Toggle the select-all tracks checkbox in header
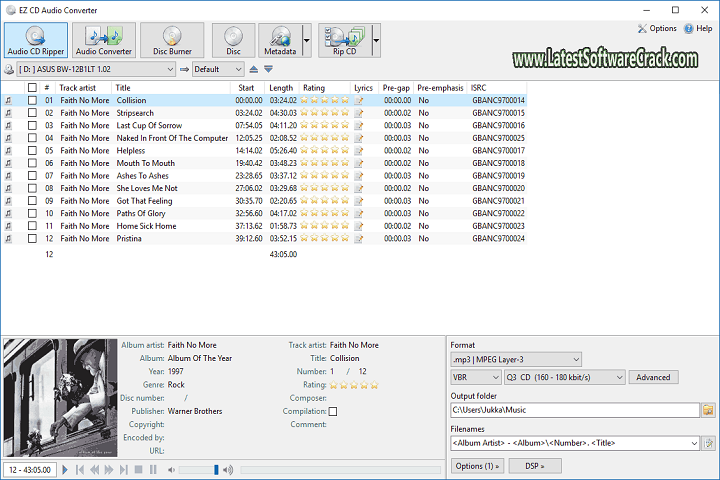Screen dimensions: 720x480 tap(32, 87)
